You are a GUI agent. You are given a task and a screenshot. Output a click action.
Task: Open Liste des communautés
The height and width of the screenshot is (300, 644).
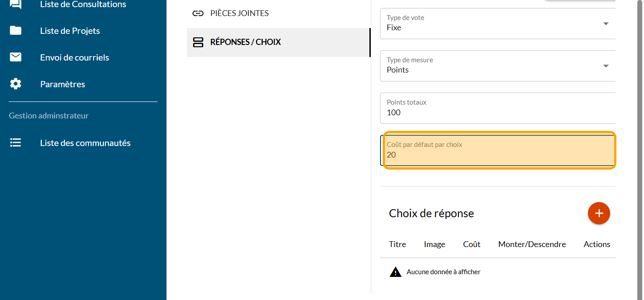(85, 143)
